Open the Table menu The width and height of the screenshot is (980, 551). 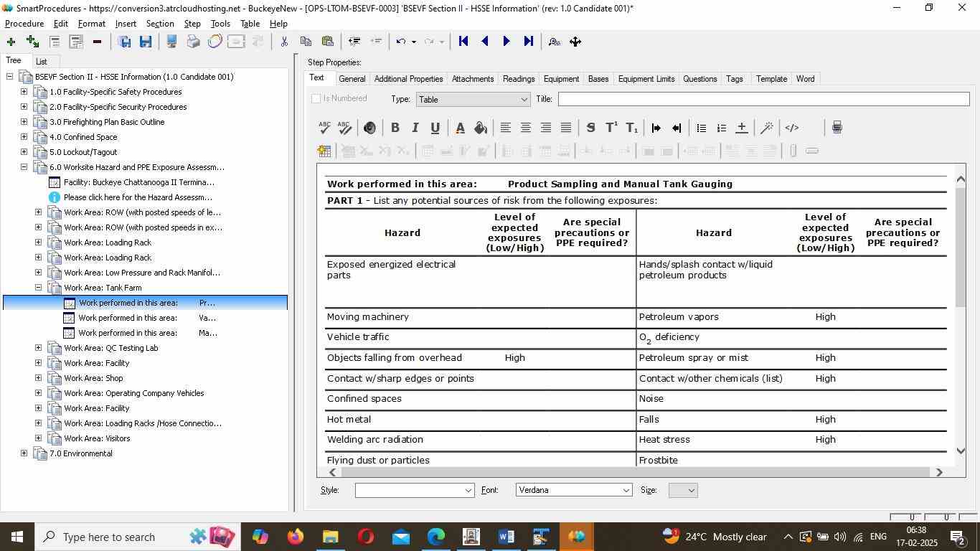pyautogui.click(x=250, y=24)
